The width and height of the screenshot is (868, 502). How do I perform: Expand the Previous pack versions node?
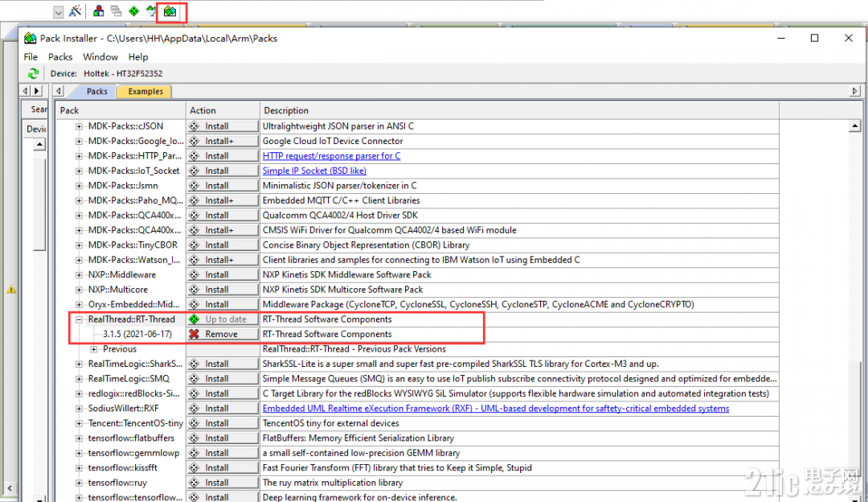coord(94,349)
